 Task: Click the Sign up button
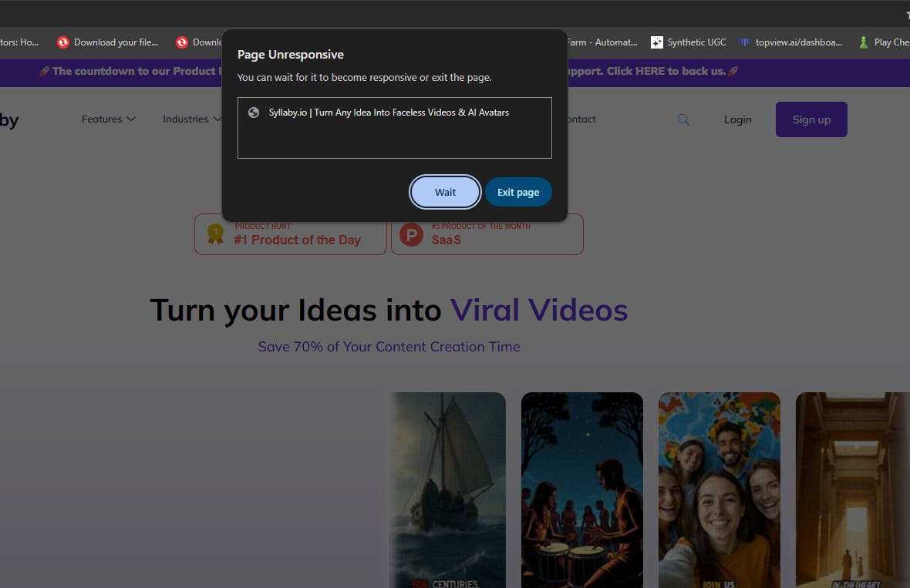point(811,119)
